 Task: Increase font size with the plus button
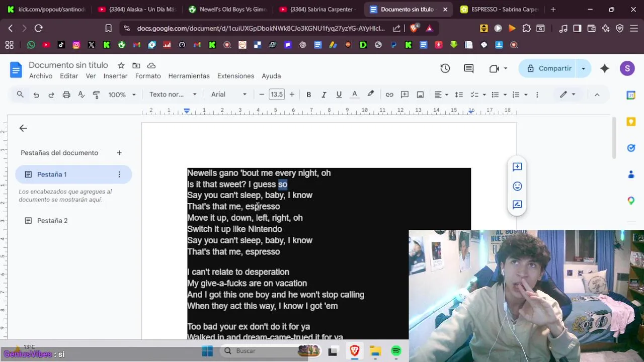pyautogui.click(x=292, y=95)
